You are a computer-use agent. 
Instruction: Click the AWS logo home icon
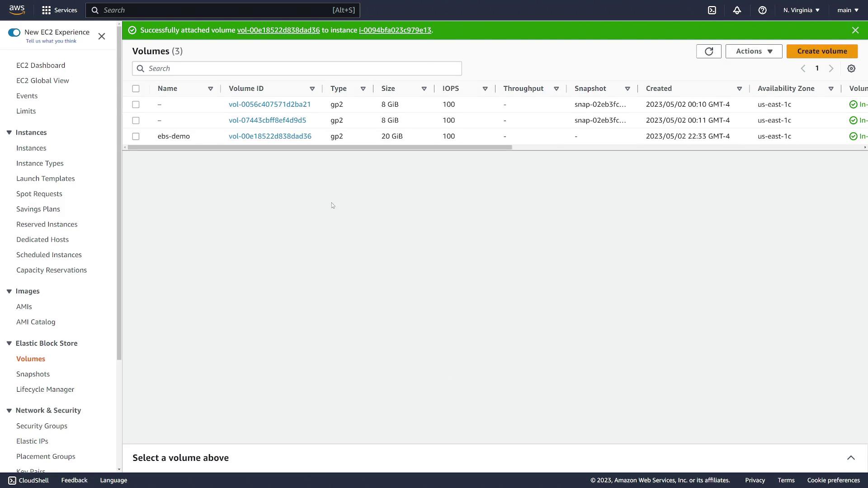pyautogui.click(x=17, y=10)
